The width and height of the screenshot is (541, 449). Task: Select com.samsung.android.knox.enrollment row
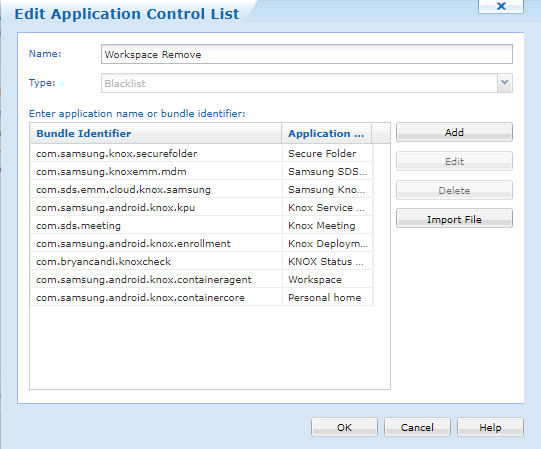click(x=202, y=243)
